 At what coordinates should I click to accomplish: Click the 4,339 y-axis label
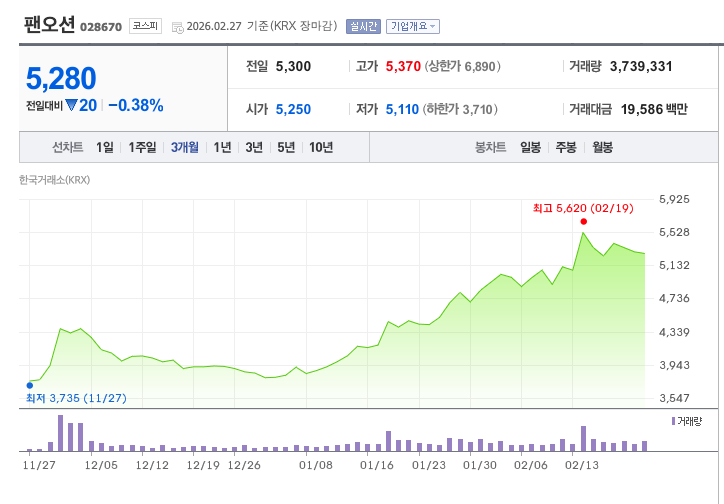(x=674, y=332)
